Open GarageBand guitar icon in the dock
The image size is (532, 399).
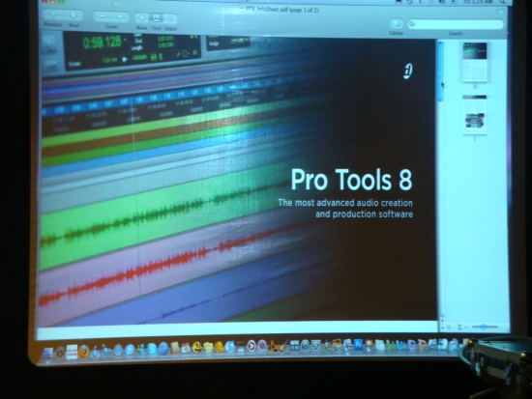283,347
